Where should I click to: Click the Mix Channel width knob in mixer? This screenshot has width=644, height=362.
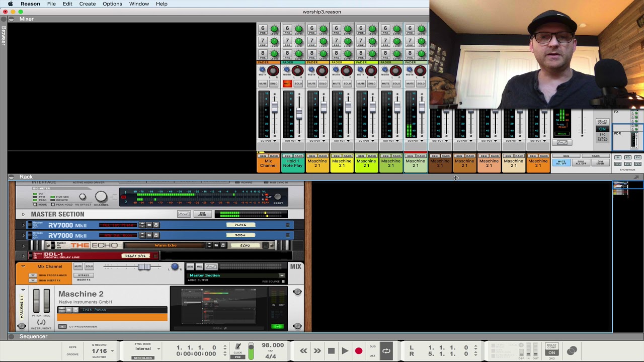tap(262, 70)
